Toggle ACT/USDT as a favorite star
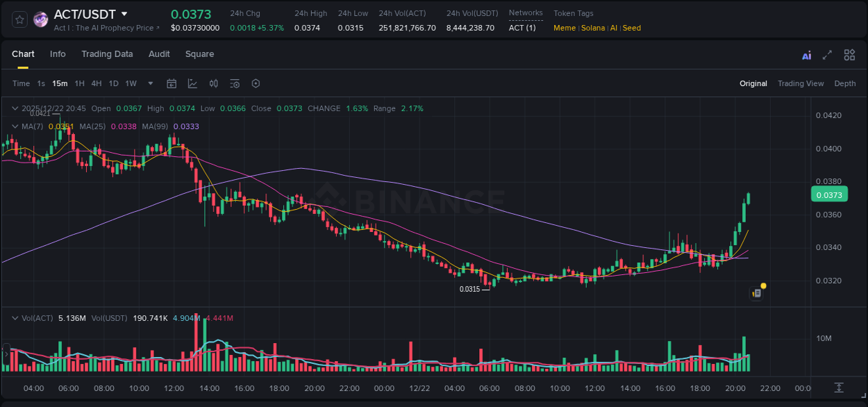The width and height of the screenshot is (868, 407). [19, 19]
